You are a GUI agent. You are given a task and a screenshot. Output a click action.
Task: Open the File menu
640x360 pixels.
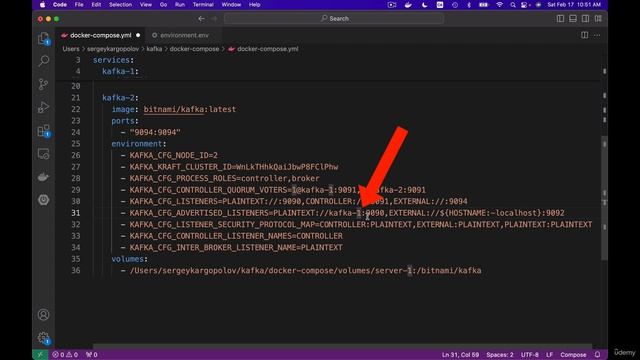pos(79,5)
